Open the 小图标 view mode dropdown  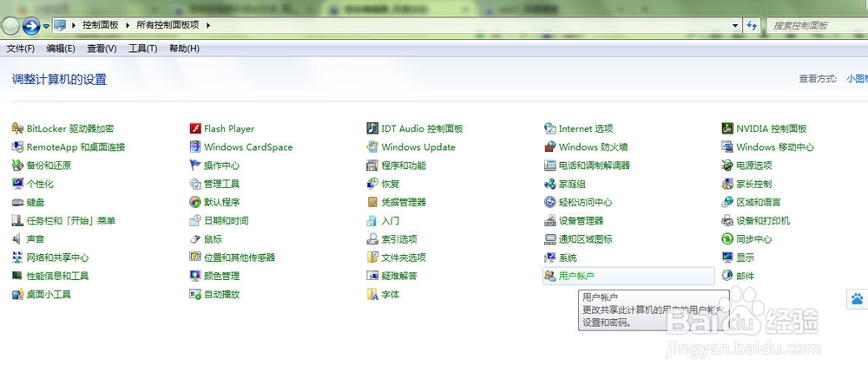pyautogui.click(x=857, y=79)
